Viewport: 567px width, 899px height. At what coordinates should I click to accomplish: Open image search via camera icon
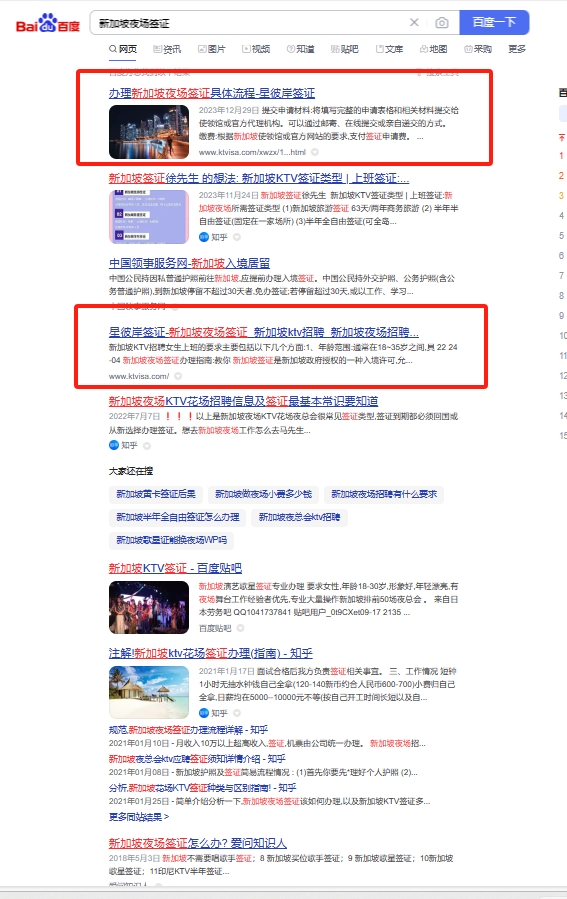click(x=441, y=23)
